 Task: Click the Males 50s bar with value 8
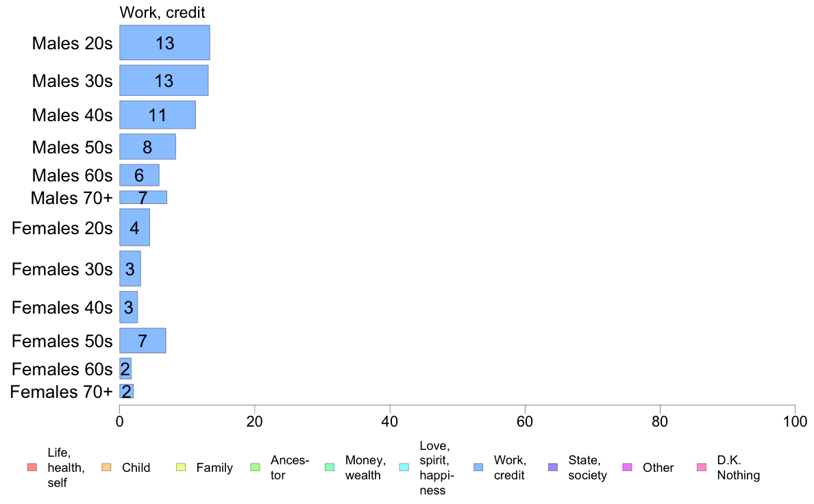point(148,147)
